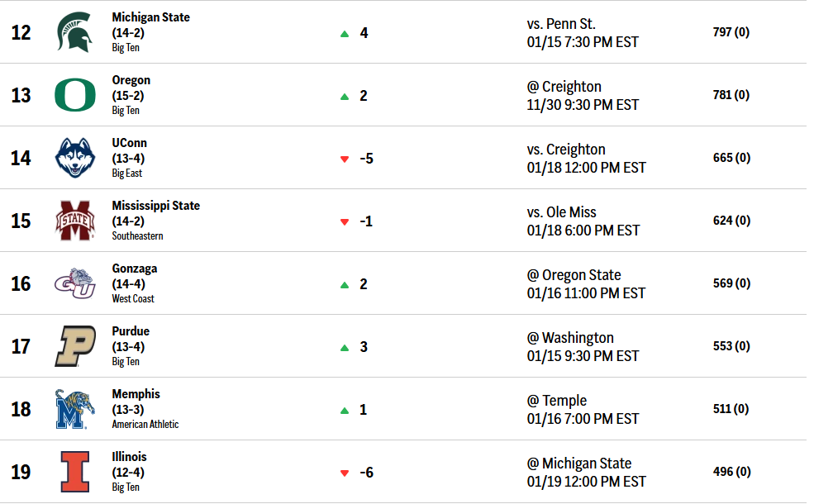Image resolution: width=814 pixels, height=504 pixels.
Task: Open the UConn team name link
Action: pos(129,143)
